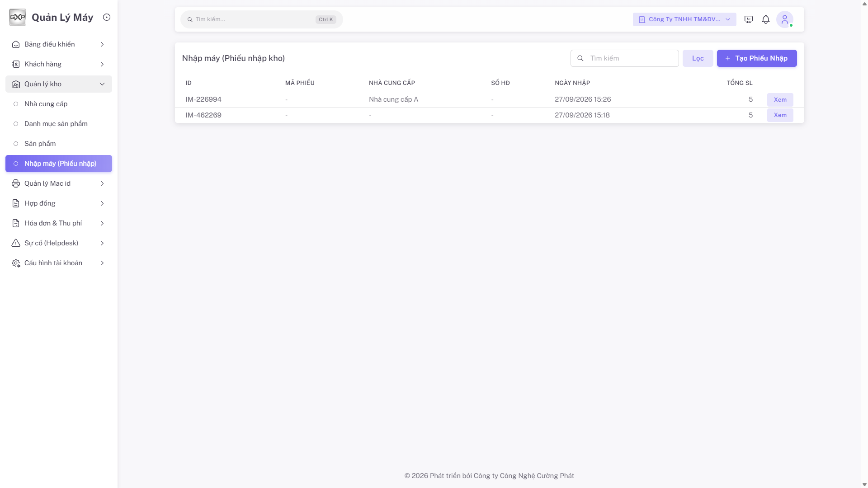
Task: Click the Quản lý kho warehouse icon
Action: 16,84
